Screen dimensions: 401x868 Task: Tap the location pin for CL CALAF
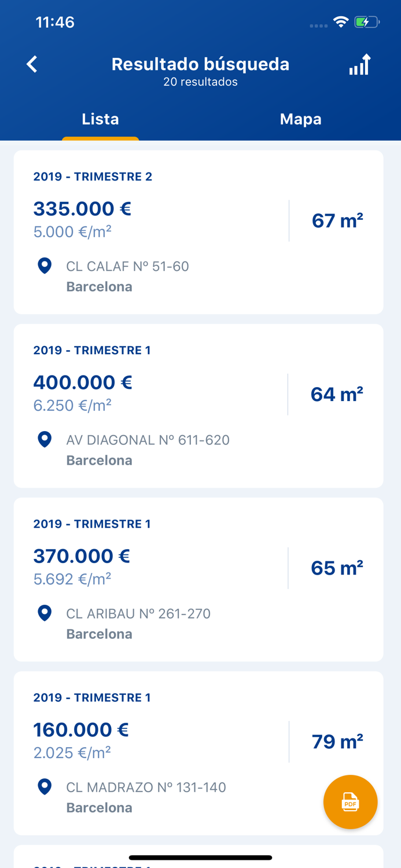45,266
